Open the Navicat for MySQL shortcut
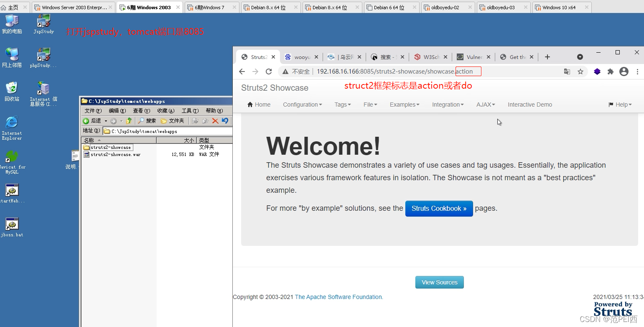The image size is (644, 327). click(x=12, y=162)
